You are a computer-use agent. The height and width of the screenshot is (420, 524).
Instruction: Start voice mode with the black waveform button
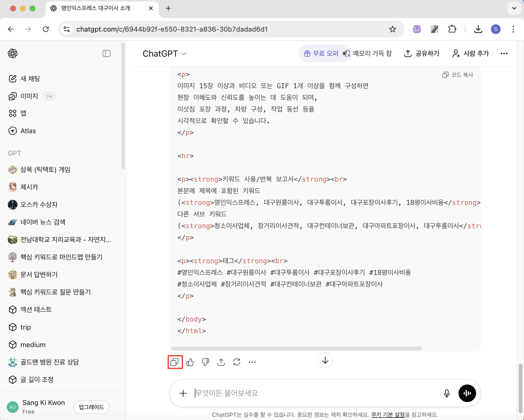pos(467,393)
